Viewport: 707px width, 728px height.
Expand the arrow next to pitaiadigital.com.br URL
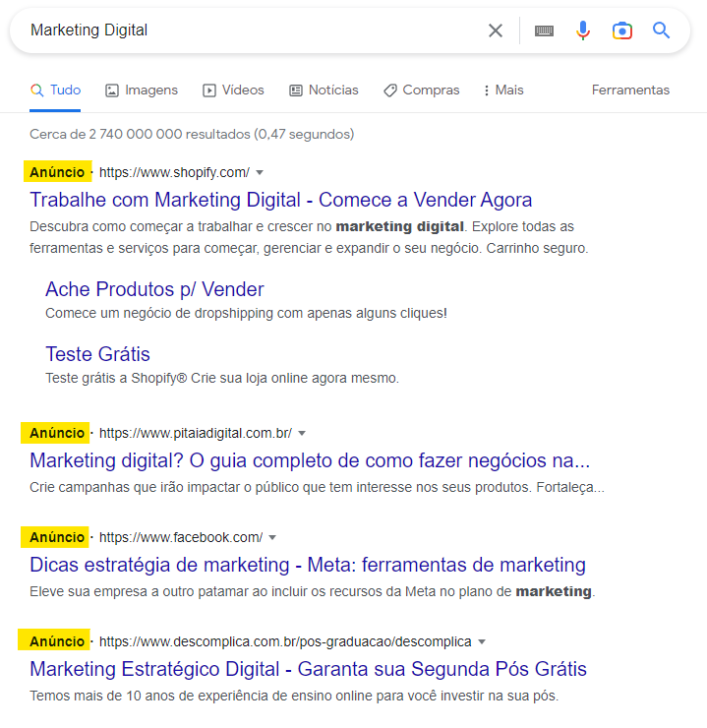pos(302,433)
